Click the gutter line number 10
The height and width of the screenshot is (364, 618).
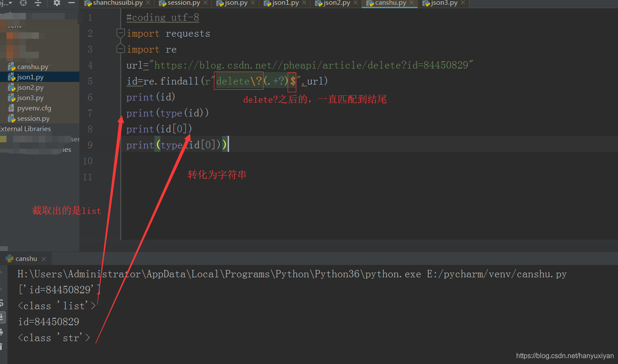(88, 161)
